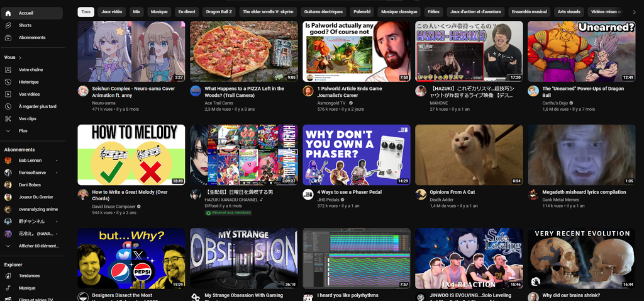The image size is (644, 301).
Task: Select the Dragon Ball Z filter chip
Action: 219,12
